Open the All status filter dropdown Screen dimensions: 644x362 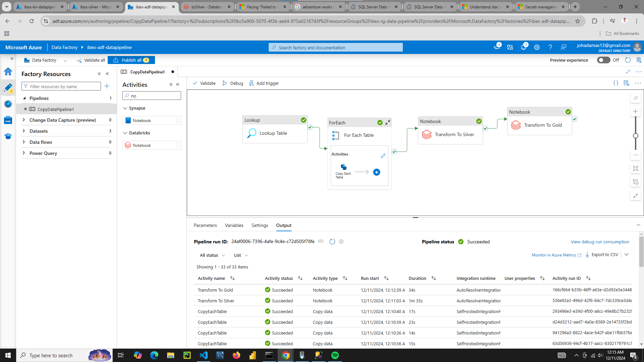click(x=212, y=255)
